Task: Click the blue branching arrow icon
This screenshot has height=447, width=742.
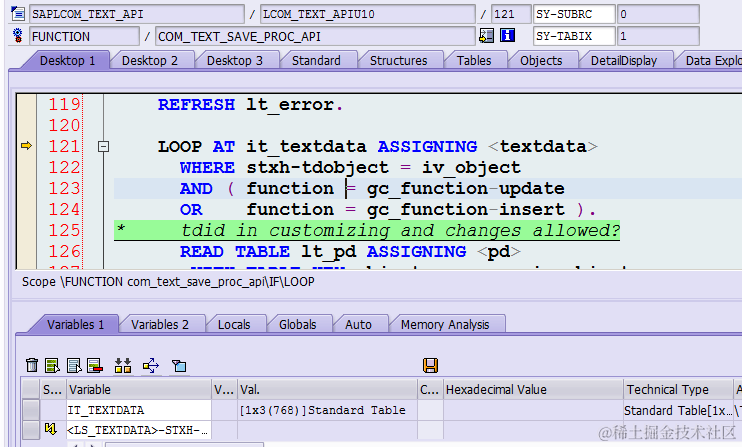Action: [x=151, y=365]
